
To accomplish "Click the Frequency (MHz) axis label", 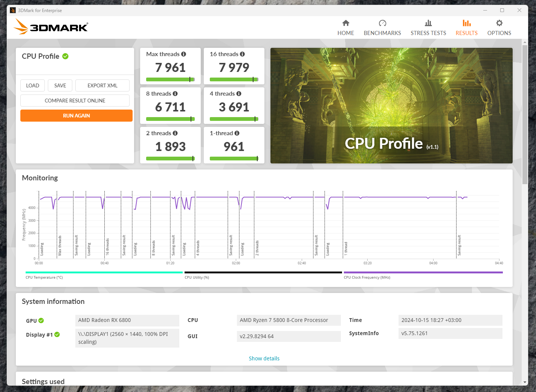I will click(24, 225).
